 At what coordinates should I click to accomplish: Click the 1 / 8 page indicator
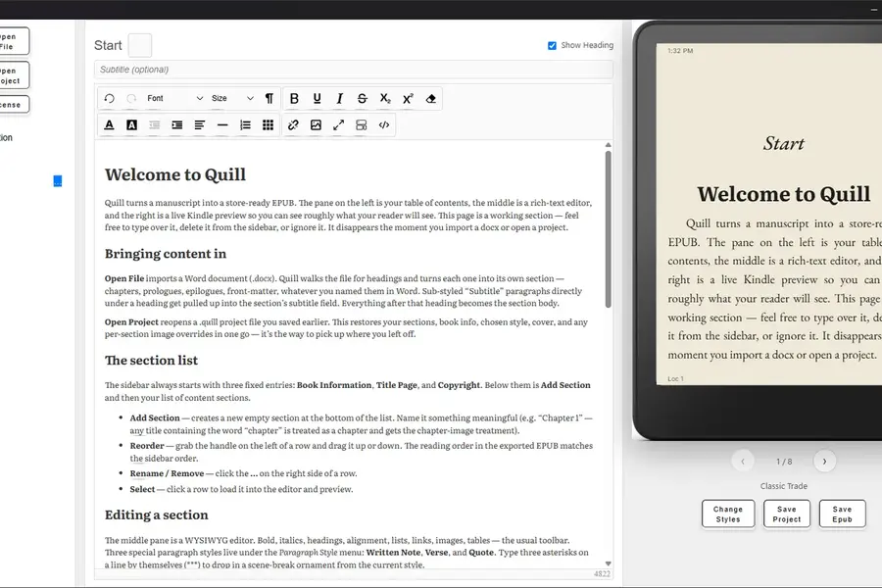click(x=784, y=462)
